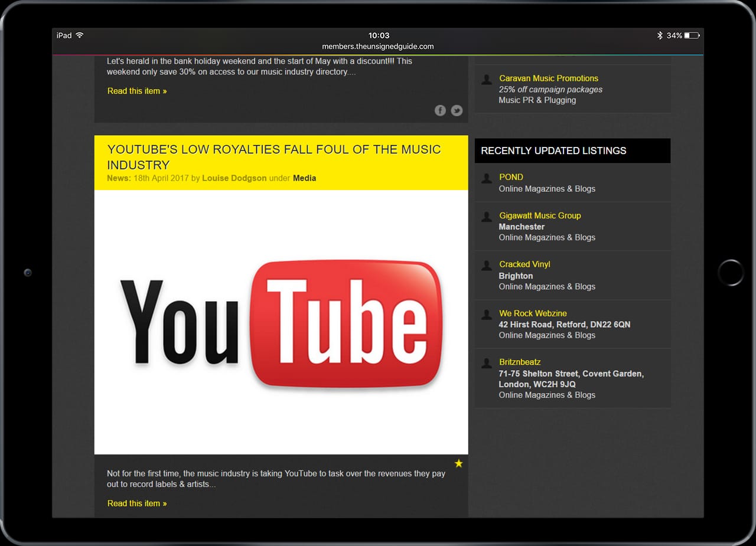Click the person icon beside Britznbeatz
The height and width of the screenshot is (546, 756).
[x=487, y=363]
